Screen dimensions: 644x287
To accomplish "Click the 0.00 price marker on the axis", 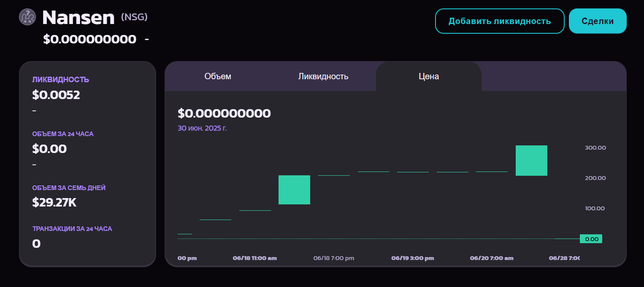I will coord(591,239).
